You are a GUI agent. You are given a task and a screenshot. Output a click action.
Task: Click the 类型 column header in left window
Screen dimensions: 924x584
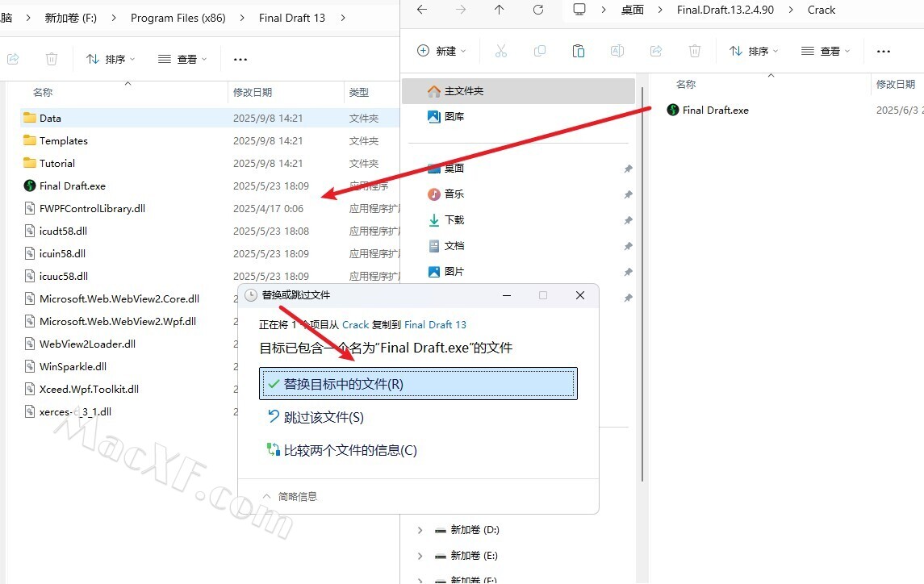[359, 92]
